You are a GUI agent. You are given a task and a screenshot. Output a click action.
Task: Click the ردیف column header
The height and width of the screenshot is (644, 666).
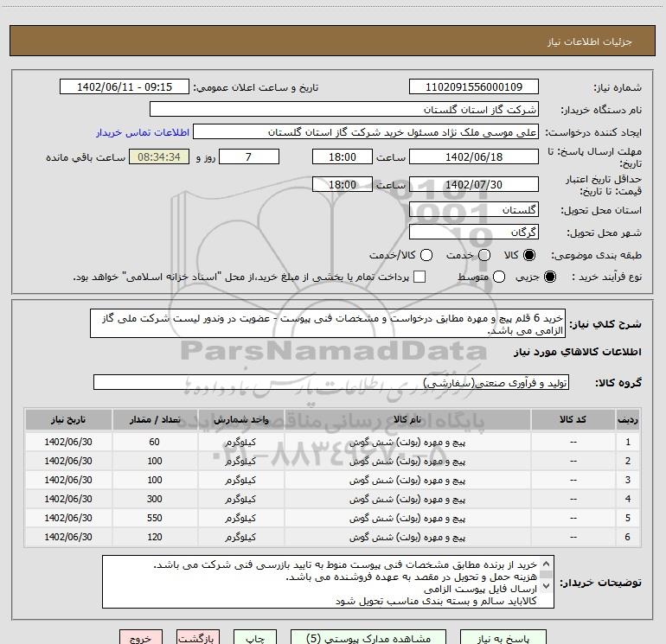click(x=628, y=419)
